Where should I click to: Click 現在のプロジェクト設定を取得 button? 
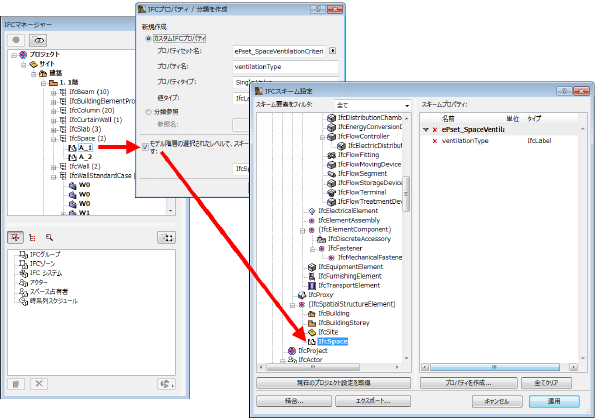pyautogui.click(x=333, y=383)
